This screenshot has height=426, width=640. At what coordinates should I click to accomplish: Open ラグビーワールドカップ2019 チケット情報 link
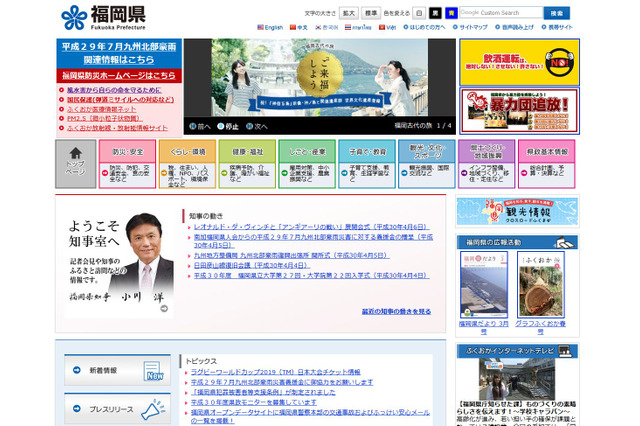coord(276,372)
